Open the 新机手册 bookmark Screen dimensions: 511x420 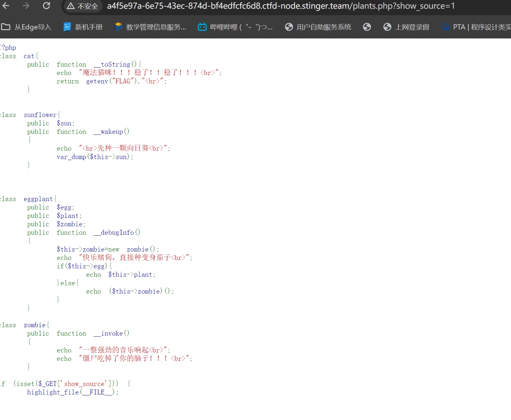(83, 27)
